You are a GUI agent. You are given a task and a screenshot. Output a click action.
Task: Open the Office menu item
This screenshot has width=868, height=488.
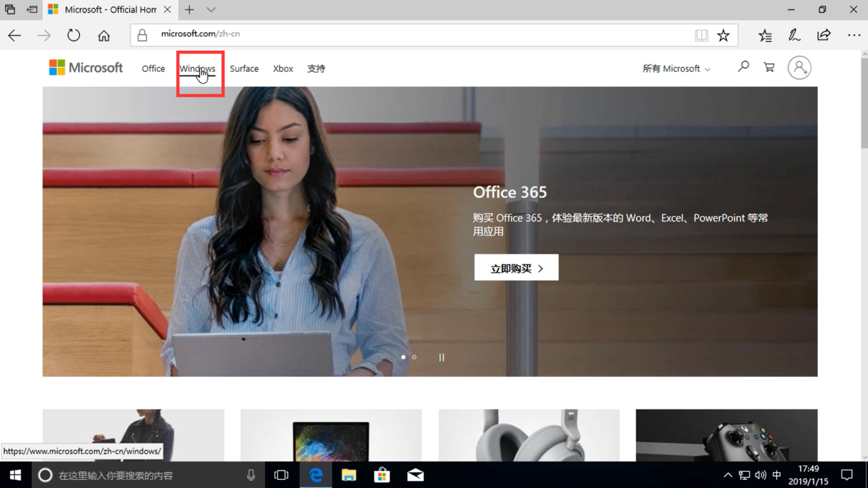pos(153,68)
